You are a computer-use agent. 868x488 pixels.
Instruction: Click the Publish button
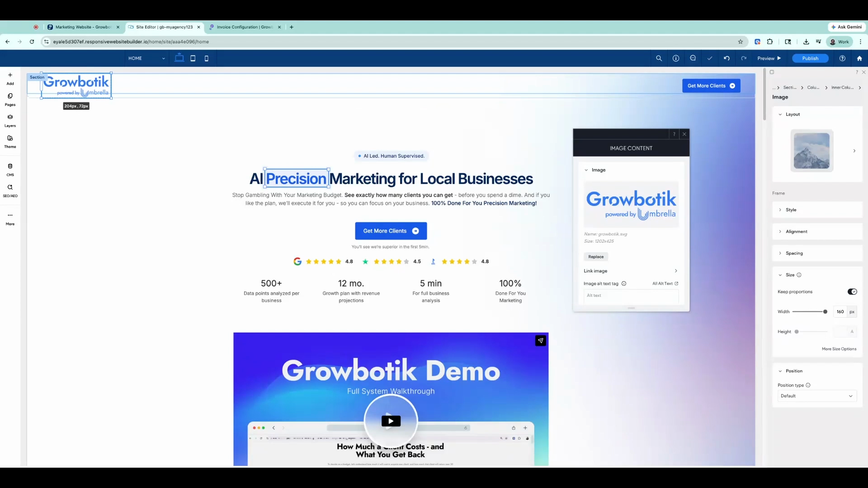[810, 58]
